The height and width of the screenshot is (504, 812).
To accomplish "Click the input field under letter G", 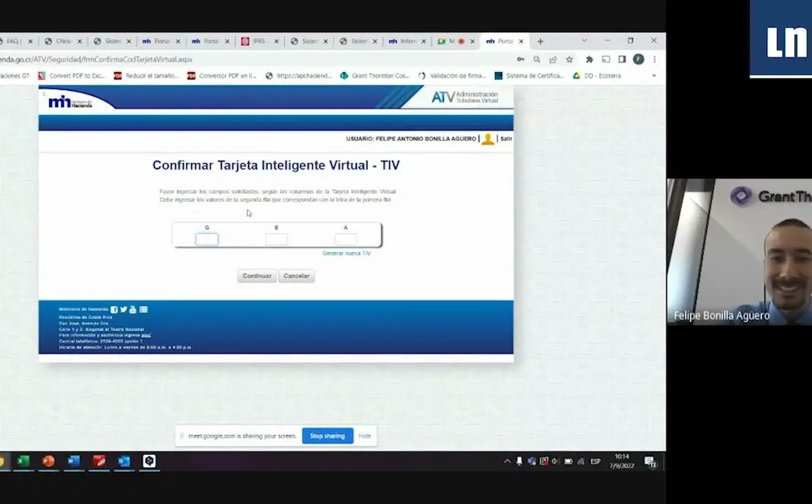I will 206,239.
